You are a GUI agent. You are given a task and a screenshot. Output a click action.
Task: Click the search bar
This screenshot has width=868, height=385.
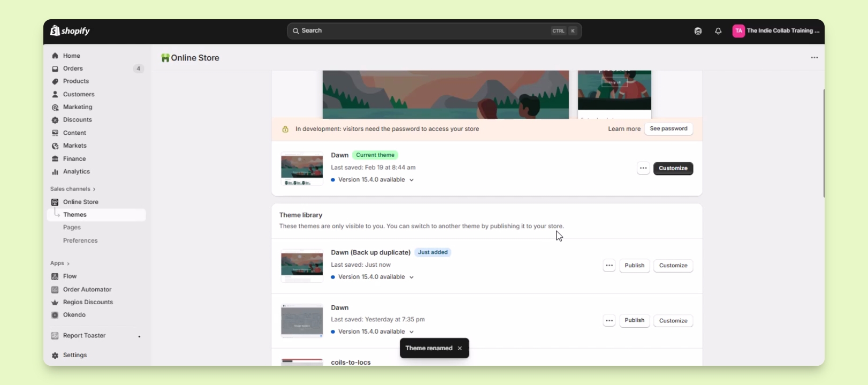pyautogui.click(x=434, y=31)
